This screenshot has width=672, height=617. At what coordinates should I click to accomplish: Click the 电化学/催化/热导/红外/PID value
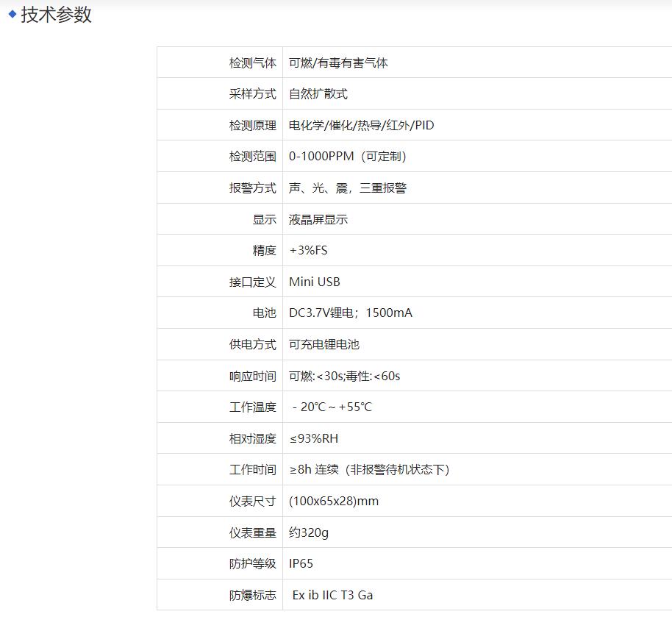(361, 126)
